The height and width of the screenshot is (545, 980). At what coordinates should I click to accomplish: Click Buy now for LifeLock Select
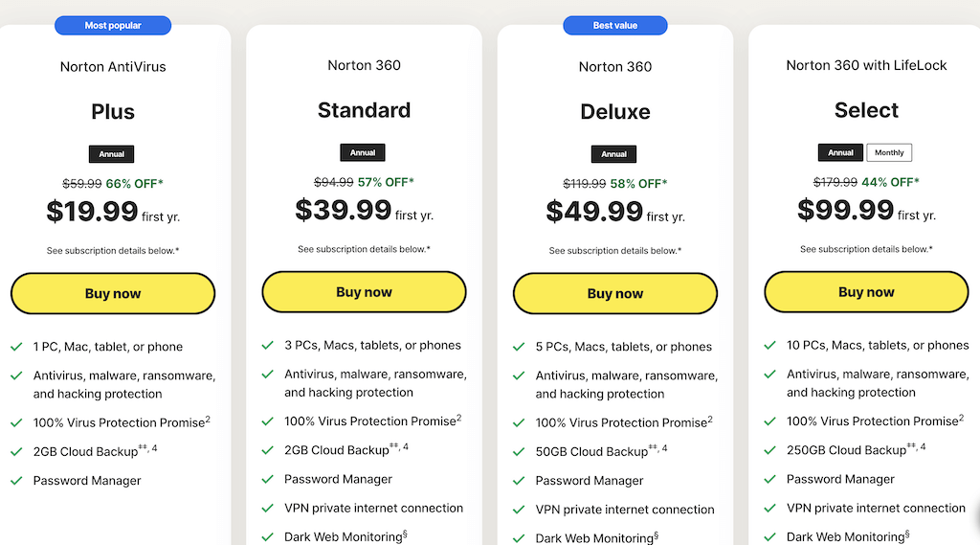click(x=866, y=292)
